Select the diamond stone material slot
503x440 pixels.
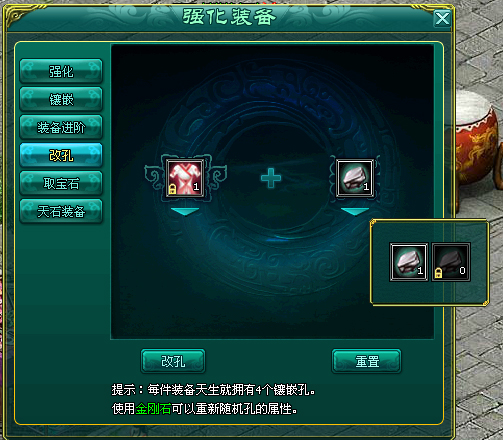[x=355, y=178]
